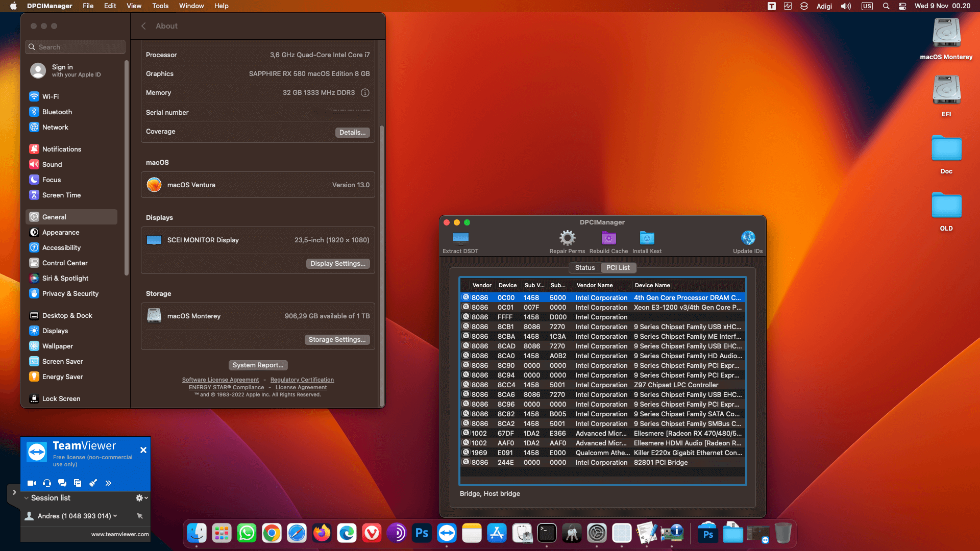Click the Search field in System Settings
Image resolution: width=980 pixels, height=551 pixels.
click(75, 46)
